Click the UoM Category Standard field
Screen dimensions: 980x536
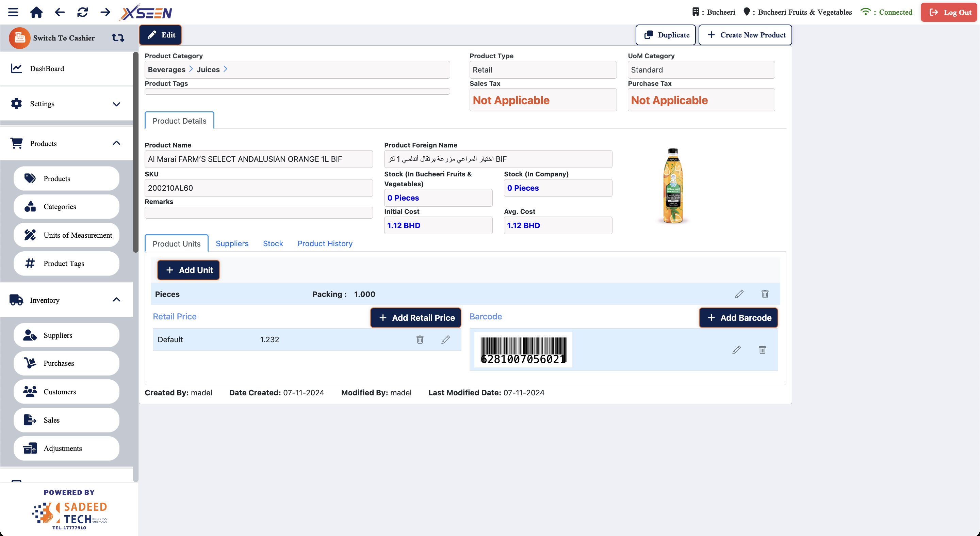pyautogui.click(x=702, y=70)
